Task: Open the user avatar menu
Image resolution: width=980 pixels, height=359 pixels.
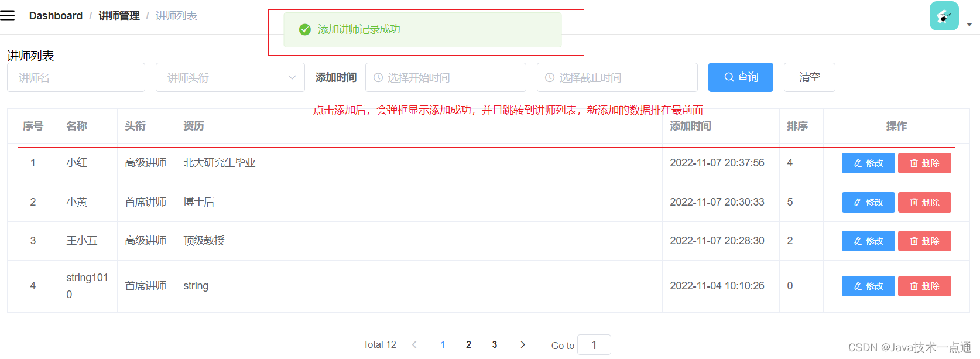Action: [944, 16]
